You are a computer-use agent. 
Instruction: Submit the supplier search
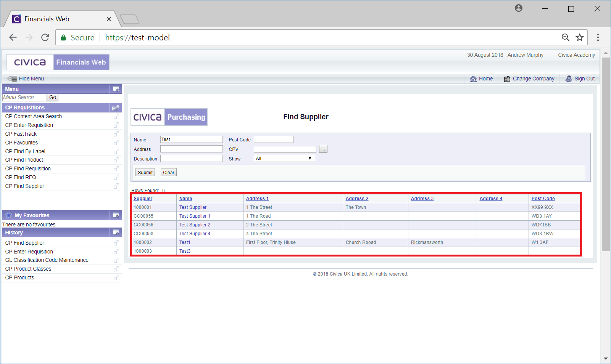tap(145, 172)
